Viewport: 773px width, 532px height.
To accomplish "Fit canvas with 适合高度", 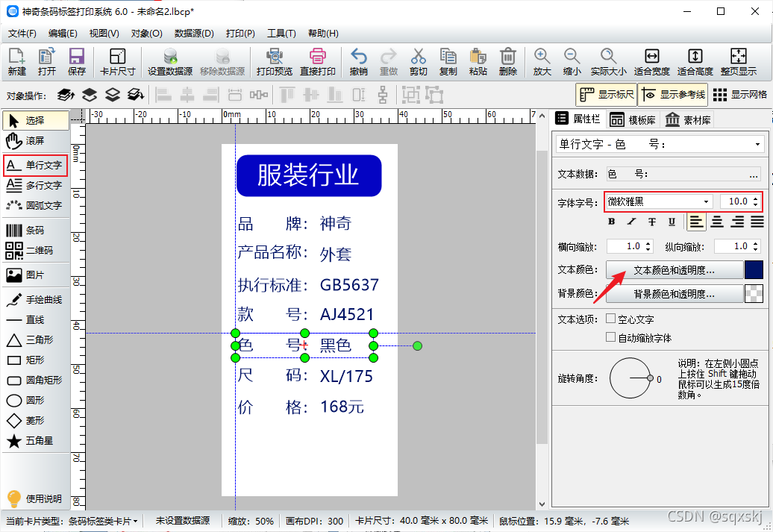I will [x=695, y=62].
